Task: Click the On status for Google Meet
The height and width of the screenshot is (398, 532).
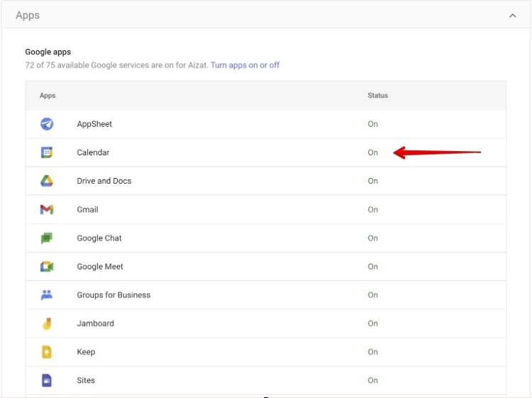Action: [x=372, y=266]
